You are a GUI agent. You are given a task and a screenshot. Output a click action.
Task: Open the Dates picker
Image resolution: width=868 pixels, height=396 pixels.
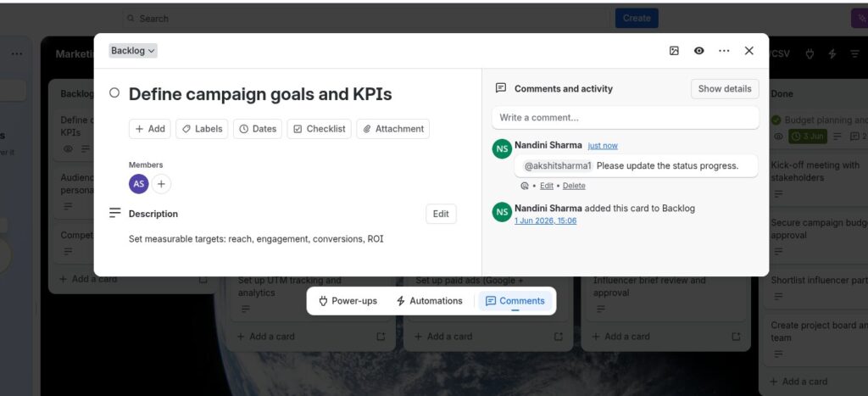[x=258, y=129]
